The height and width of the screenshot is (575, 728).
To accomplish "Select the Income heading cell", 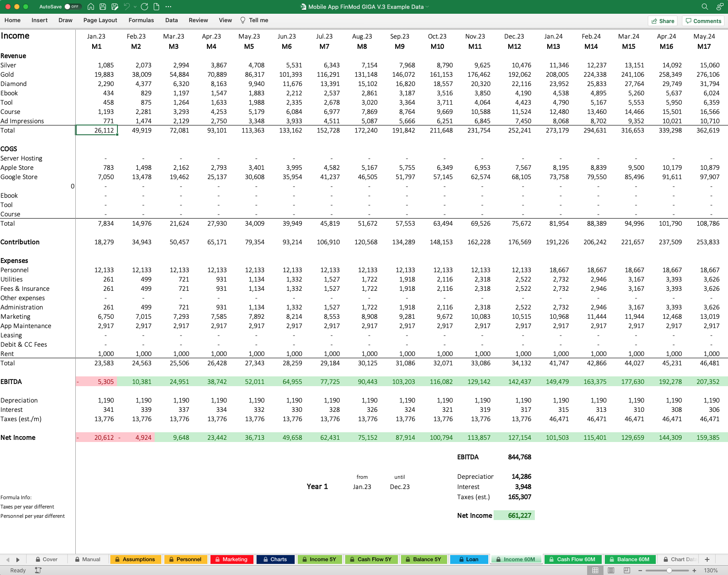I will coord(15,36).
